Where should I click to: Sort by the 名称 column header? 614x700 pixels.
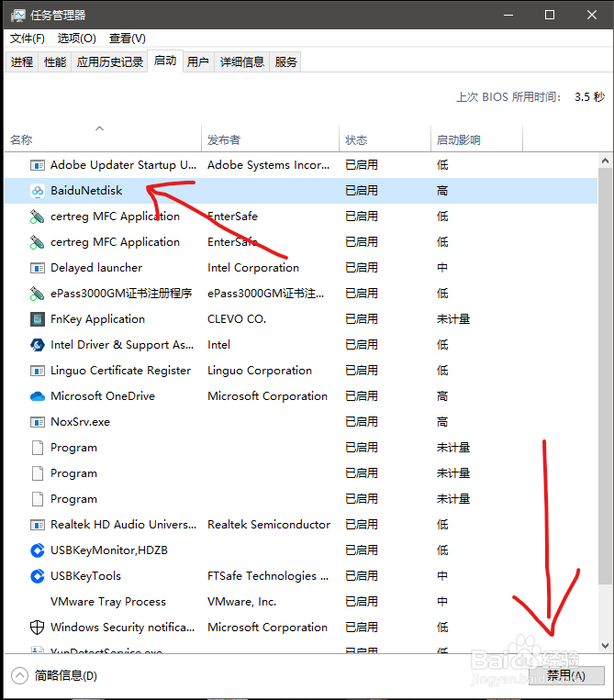tap(103, 139)
